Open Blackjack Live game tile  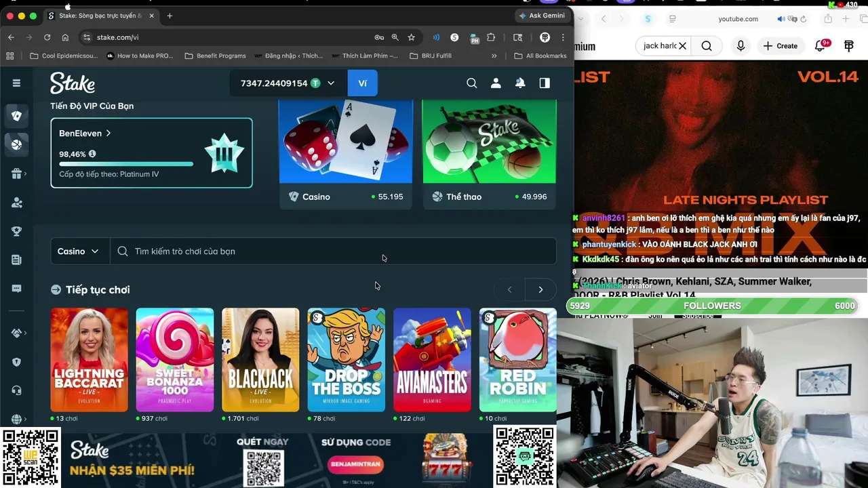click(260, 360)
